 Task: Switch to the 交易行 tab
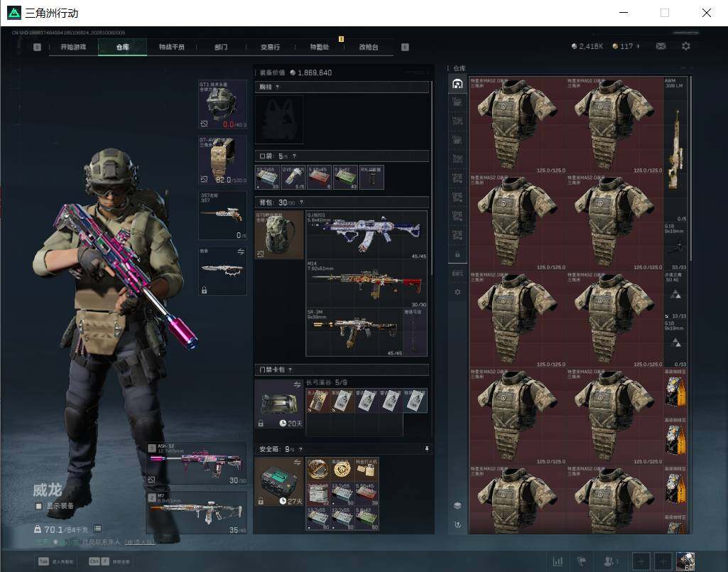[x=270, y=47]
